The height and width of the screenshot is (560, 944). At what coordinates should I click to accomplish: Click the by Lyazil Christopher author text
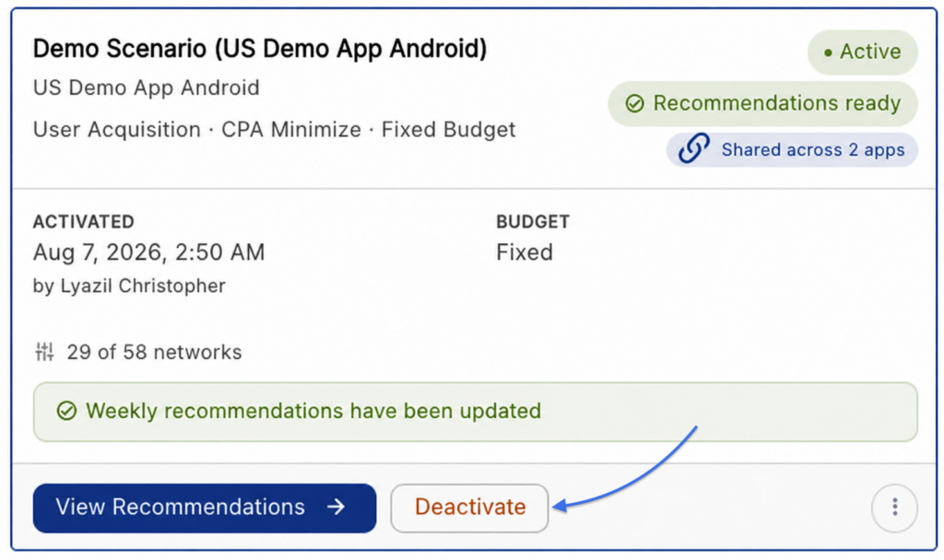pos(129,286)
